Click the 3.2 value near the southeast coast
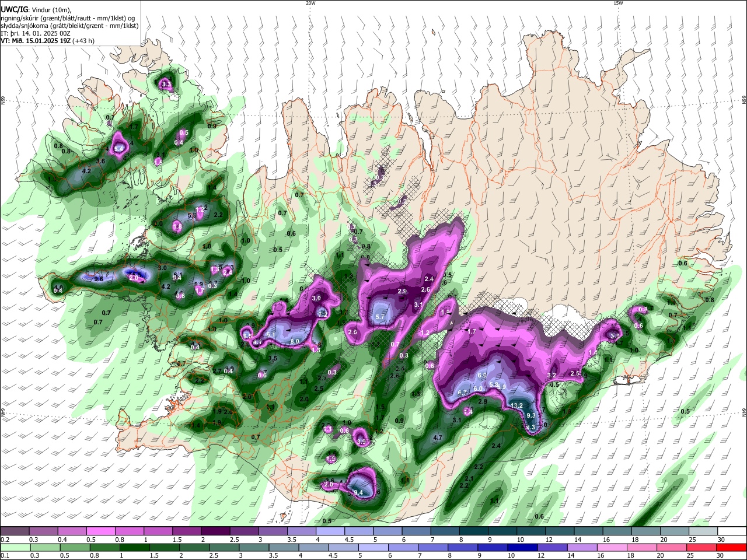This screenshot has width=747, height=560. click(x=551, y=375)
